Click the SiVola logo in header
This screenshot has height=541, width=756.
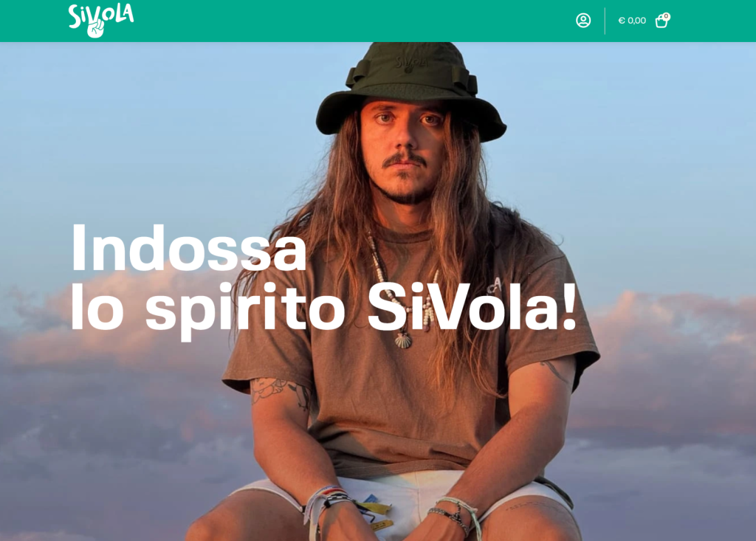100,20
